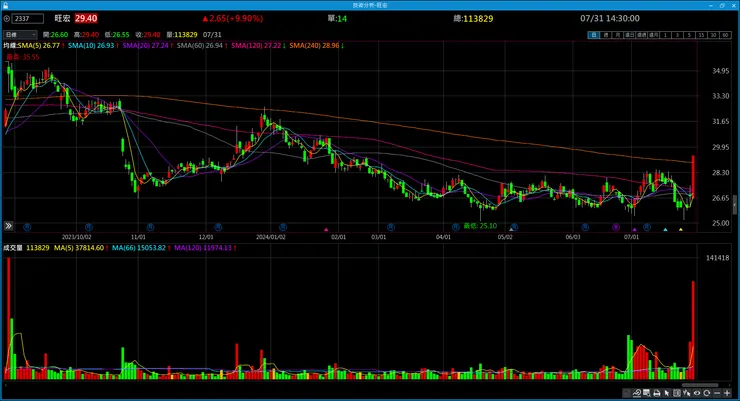Click the split-panel layout icon
This screenshot has width=740, height=401.
click(x=677, y=393)
